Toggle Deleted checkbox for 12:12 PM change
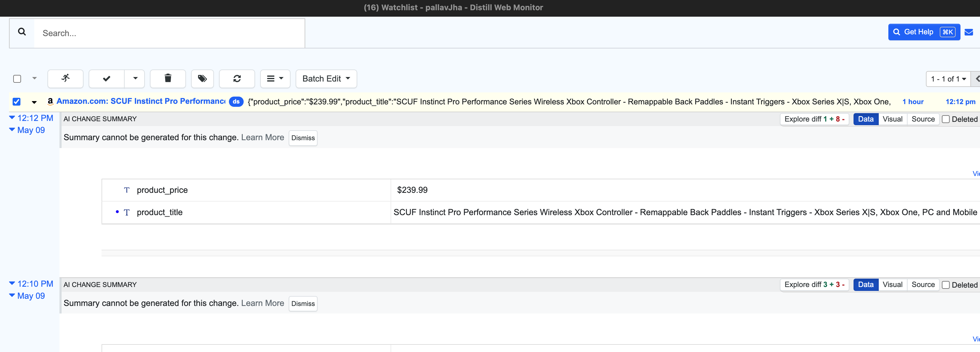The image size is (980, 352). pyautogui.click(x=945, y=119)
